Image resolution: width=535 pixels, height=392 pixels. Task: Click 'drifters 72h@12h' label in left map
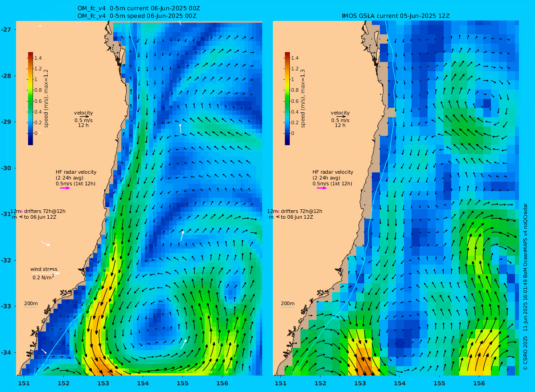tap(44, 211)
